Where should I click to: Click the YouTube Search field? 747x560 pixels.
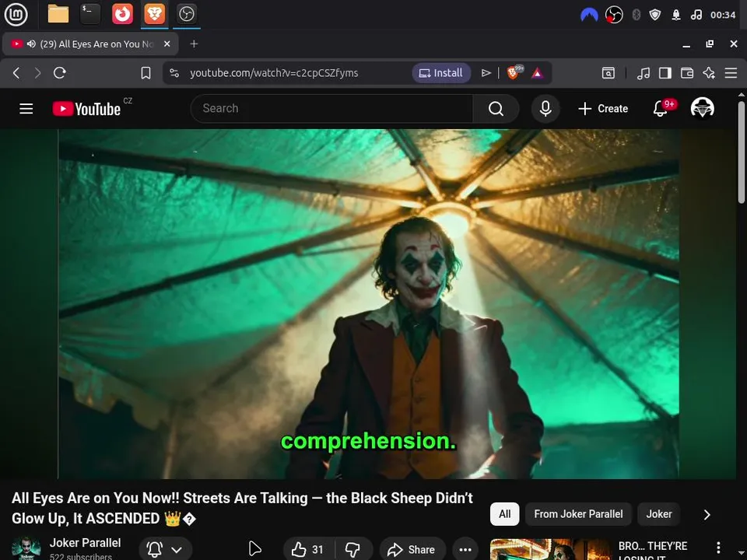click(x=331, y=109)
